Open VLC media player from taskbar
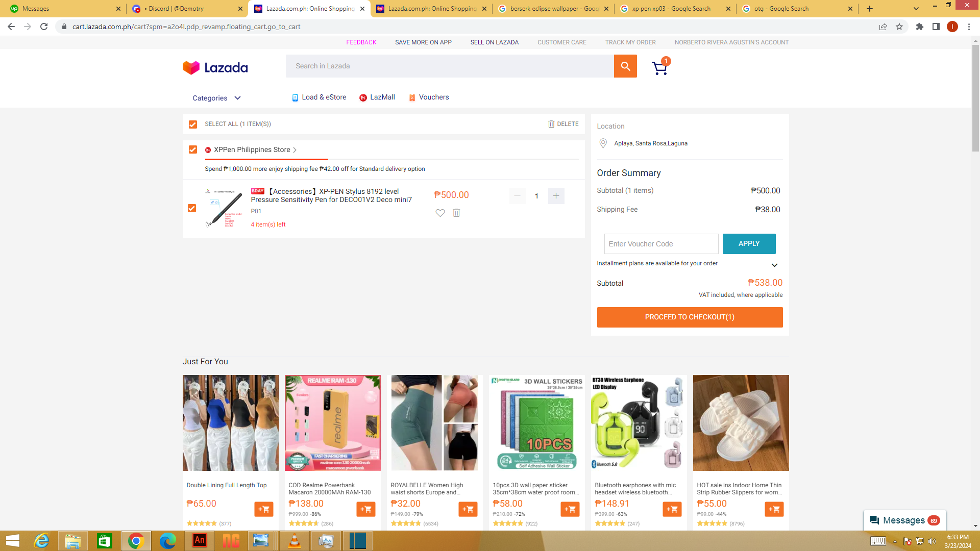The height and width of the screenshot is (551, 980). coord(295,540)
